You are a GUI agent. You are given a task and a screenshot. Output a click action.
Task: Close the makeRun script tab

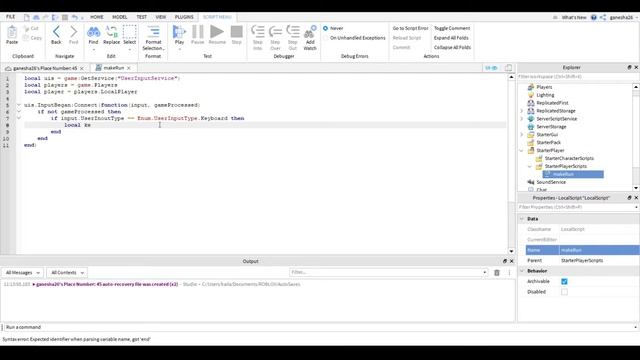tap(129, 68)
